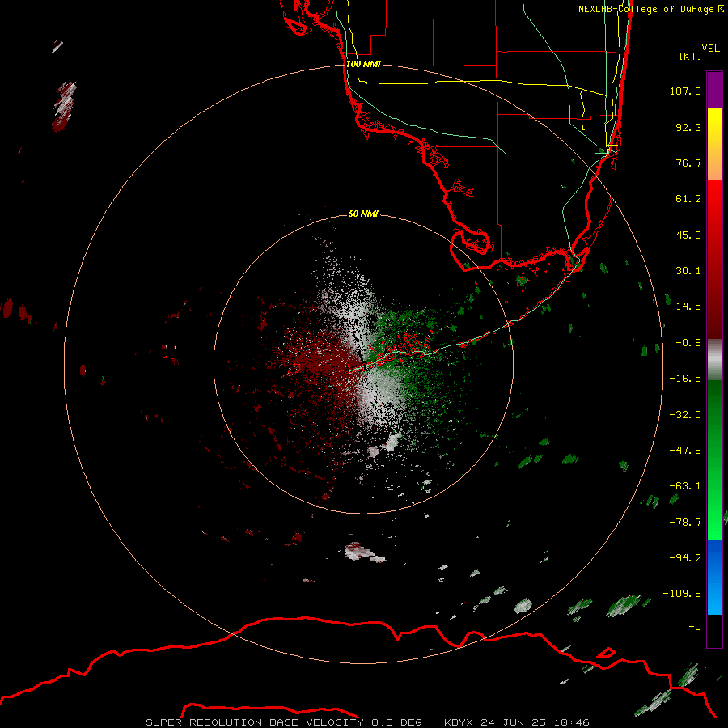This screenshot has width=728, height=728.
Task: Click the 100 NMI range ring label
Action: click(363, 64)
